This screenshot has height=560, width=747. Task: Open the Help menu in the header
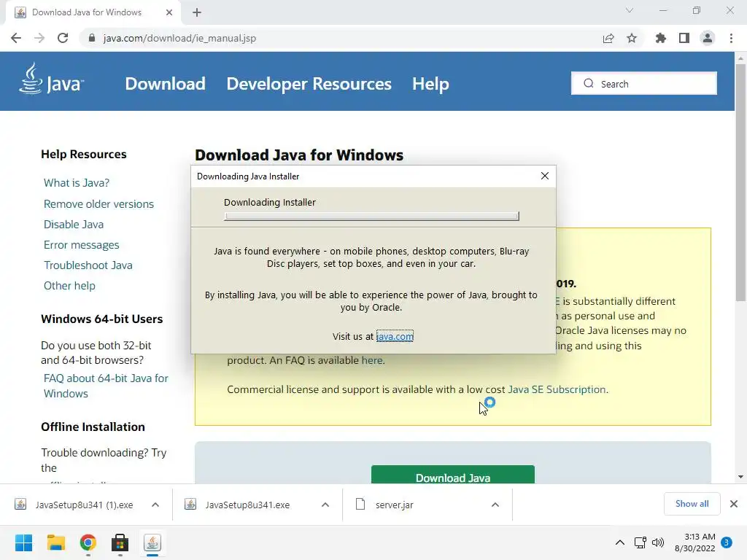[x=430, y=84]
